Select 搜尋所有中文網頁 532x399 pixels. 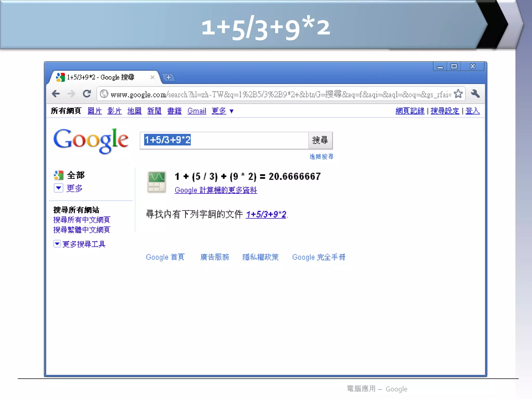pyautogui.click(x=82, y=220)
